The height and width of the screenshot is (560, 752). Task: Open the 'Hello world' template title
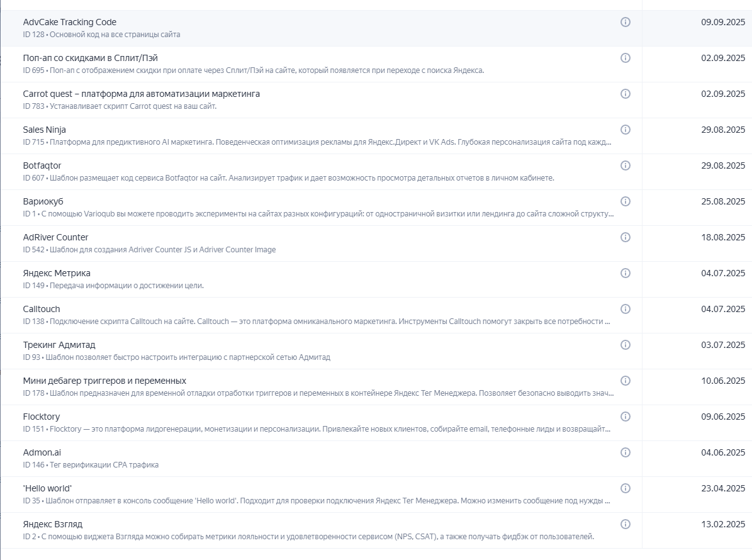coord(48,488)
